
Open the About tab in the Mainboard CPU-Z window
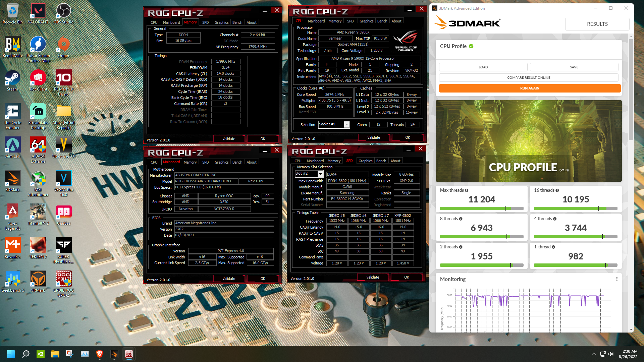coord(252,162)
